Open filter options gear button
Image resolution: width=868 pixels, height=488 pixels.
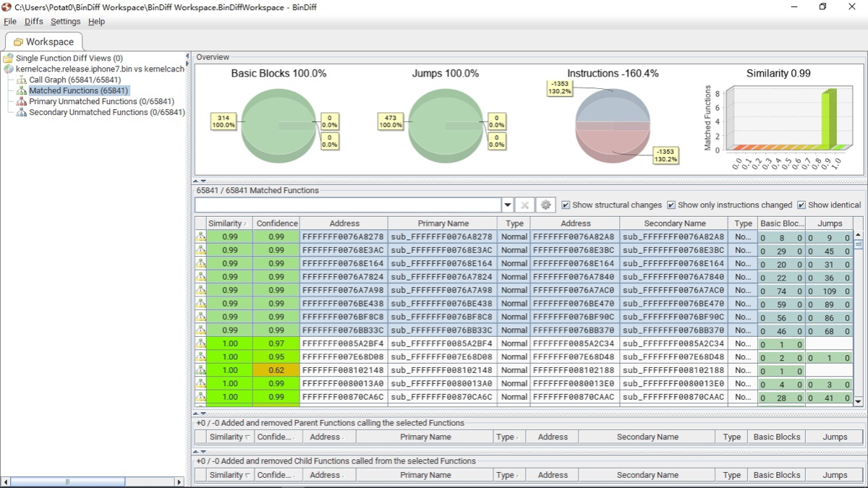tap(545, 205)
